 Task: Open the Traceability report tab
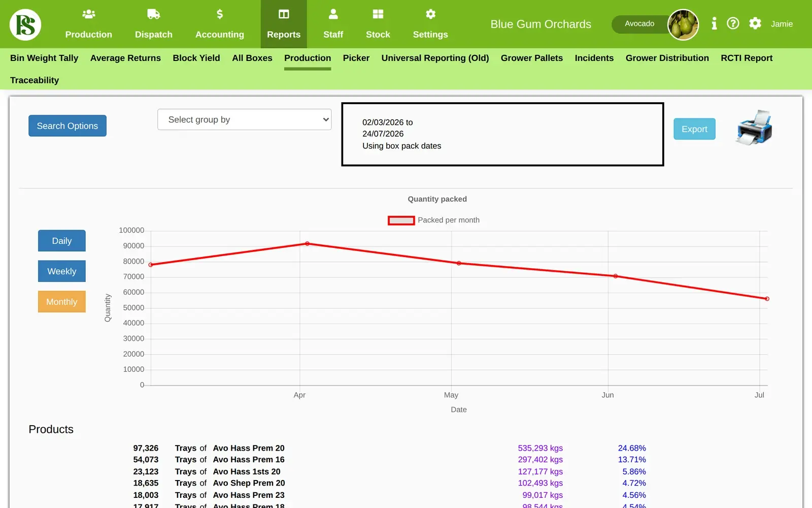coord(35,80)
